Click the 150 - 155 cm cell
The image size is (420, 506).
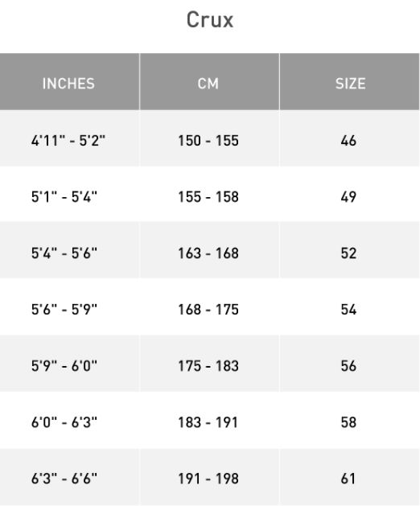tap(209, 138)
